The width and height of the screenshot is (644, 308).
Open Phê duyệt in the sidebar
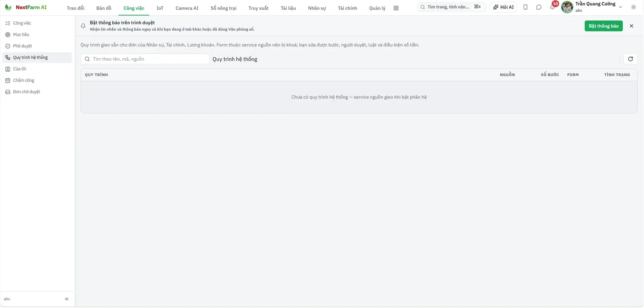click(x=37, y=46)
